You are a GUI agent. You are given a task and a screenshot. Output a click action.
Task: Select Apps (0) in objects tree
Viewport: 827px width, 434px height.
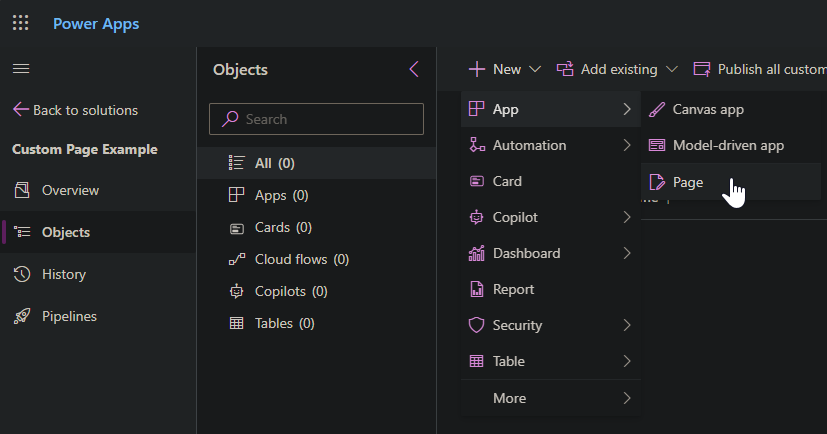(316, 195)
